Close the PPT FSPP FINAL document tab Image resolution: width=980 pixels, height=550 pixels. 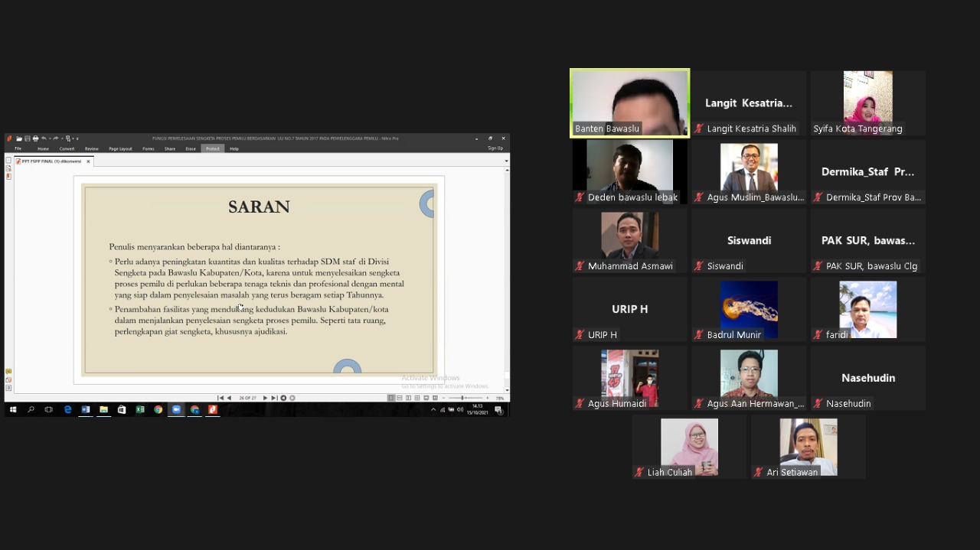pos(88,161)
